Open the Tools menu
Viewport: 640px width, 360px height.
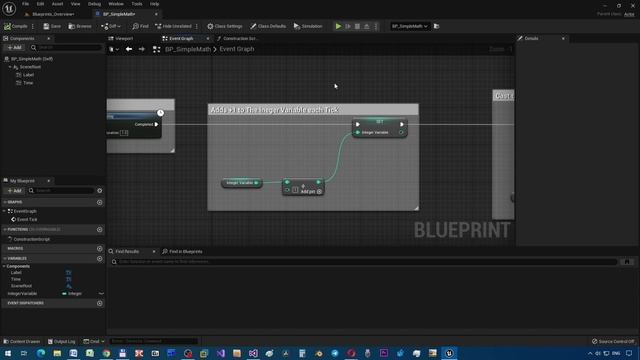[137, 4]
